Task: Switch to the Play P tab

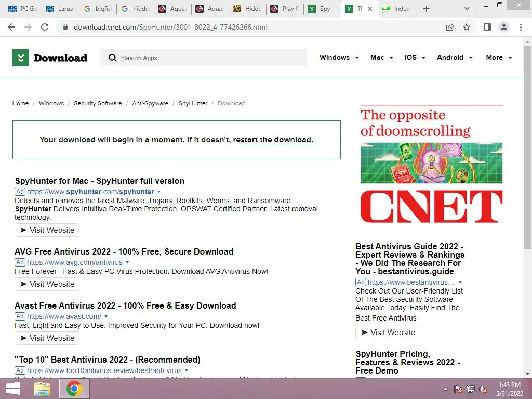Action: (x=284, y=9)
